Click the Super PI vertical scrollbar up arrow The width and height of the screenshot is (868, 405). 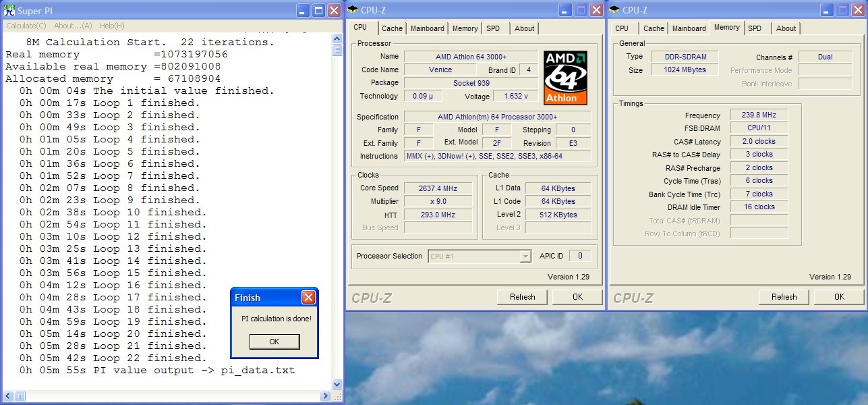pos(337,39)
